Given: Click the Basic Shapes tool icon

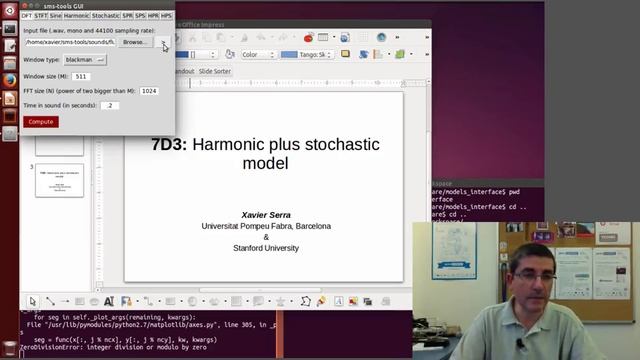Looking at the screenshot, I should (x=170, y=302).
